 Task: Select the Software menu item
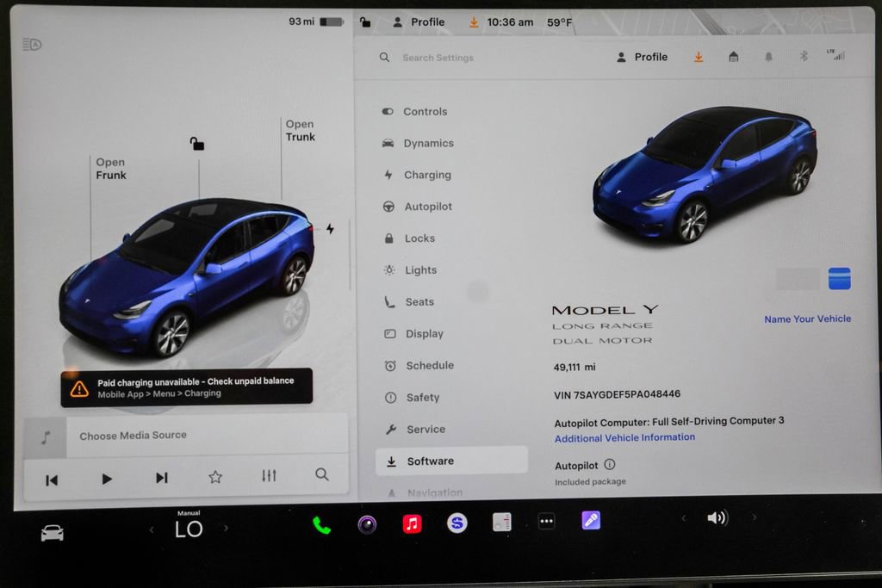click(452, 461)
